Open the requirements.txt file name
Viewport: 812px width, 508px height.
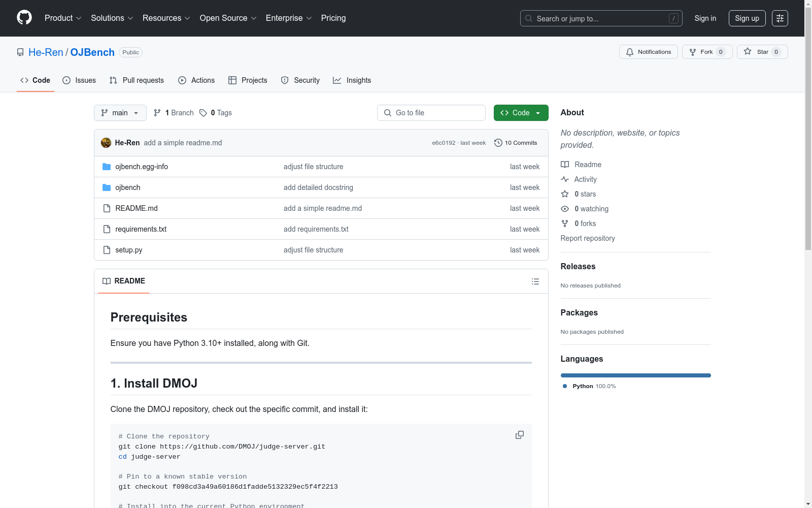click(141, 229)
